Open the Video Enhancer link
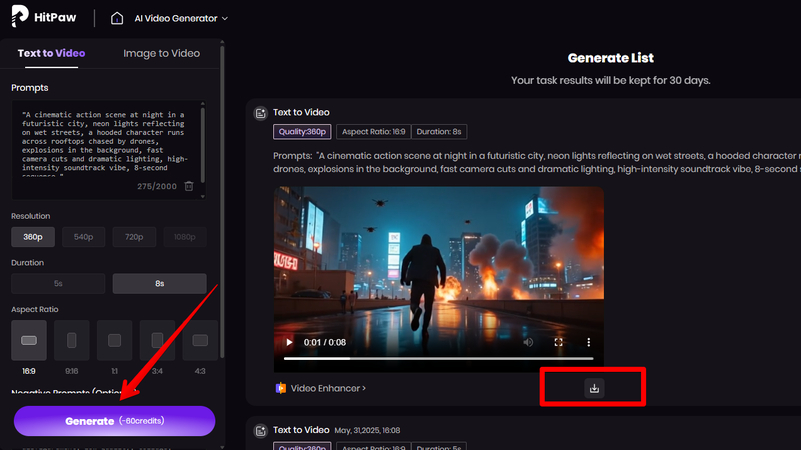The height and width of the screenshot is (450, 801). click(328, 388)
